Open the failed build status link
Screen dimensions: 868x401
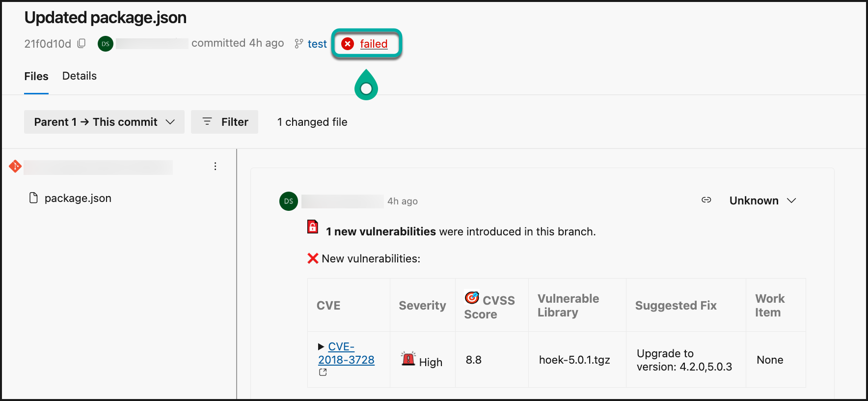(x=374, y=44)
